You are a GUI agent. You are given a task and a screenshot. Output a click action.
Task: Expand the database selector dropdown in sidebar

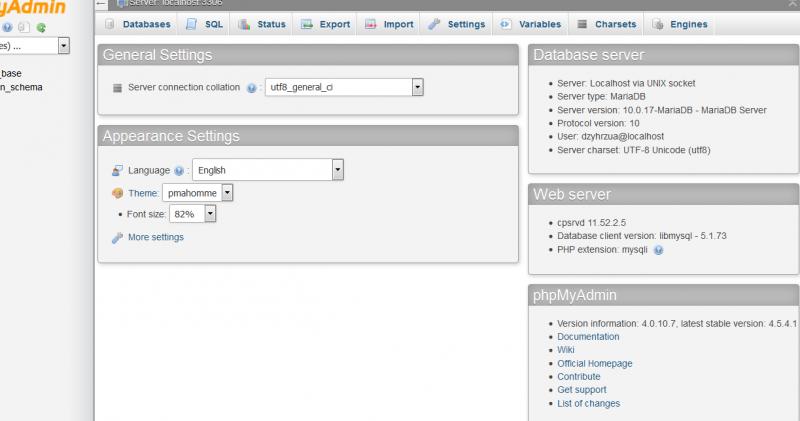(x=63, y=45)
